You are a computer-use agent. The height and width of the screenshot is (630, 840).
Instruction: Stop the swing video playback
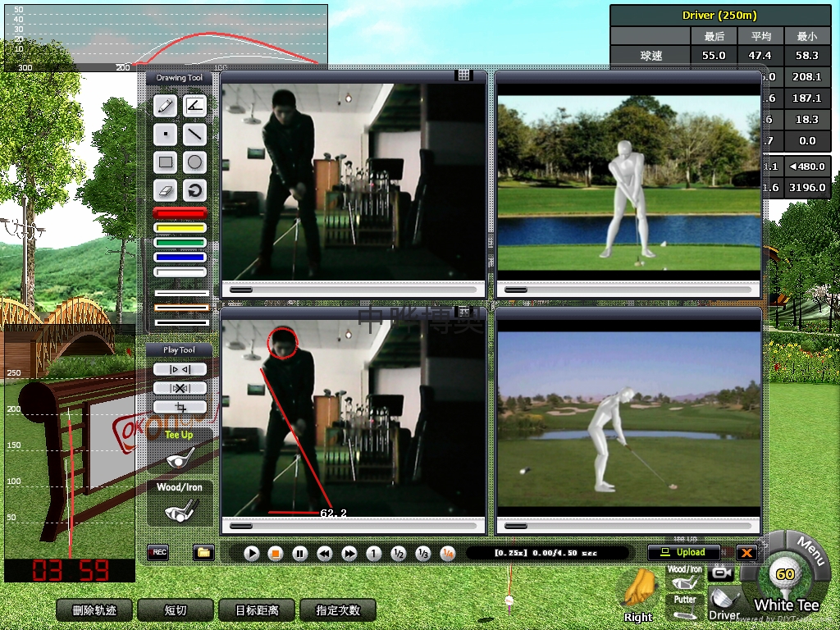[276, 554]
